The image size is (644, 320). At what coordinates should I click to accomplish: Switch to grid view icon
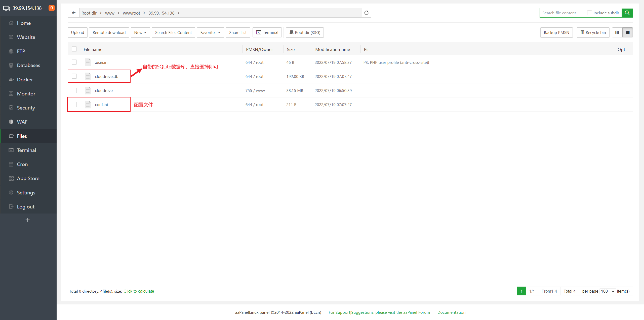pos(617,32)
